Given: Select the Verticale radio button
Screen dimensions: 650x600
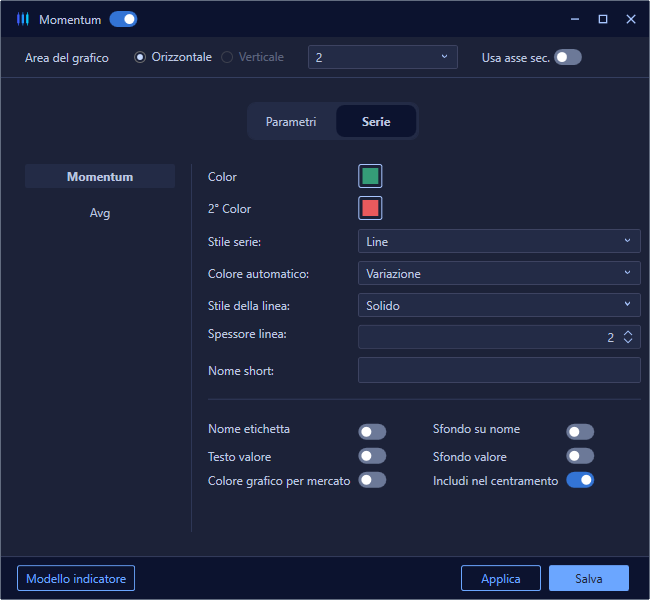Looking at the screenshot, I should pos(227,57).
